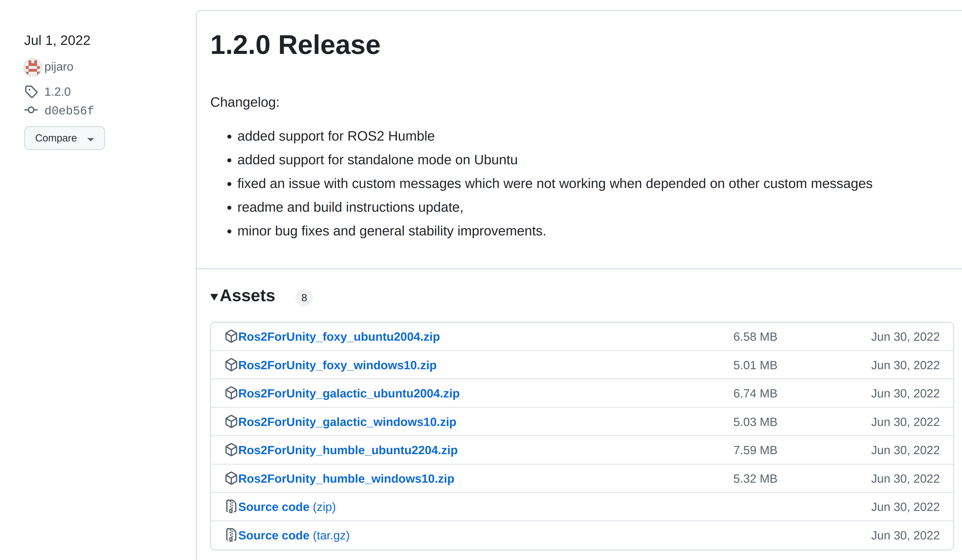
Task: Click pijaro's avatar image
Action: pos(32,67)
